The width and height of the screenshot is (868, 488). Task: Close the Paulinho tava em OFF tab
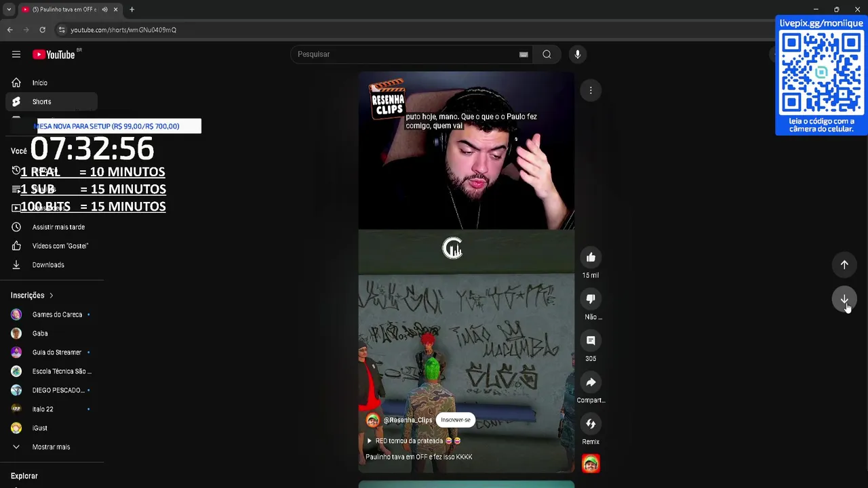tap(115, 9)
